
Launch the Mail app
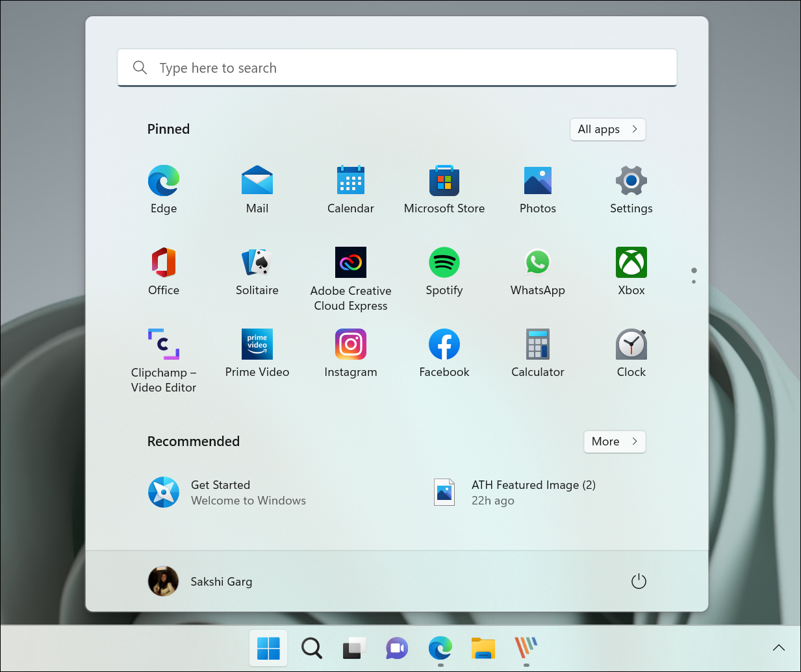[x=257, y=189]
